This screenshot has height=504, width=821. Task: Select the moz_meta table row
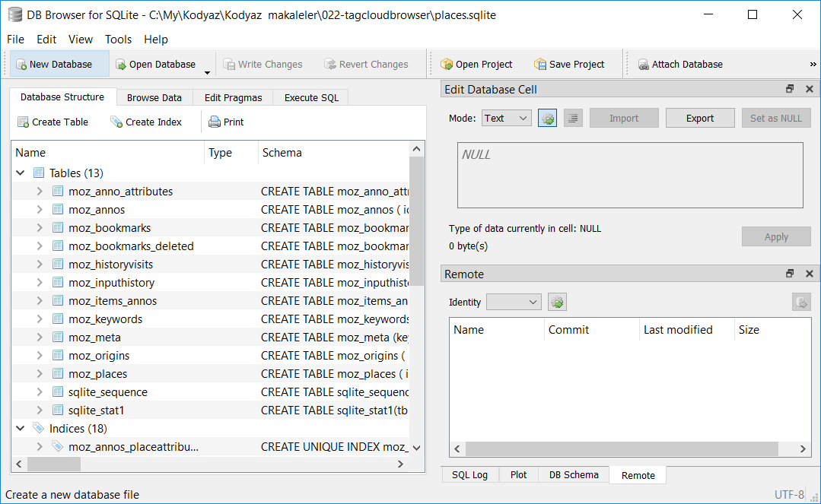[x=210, y=337]
